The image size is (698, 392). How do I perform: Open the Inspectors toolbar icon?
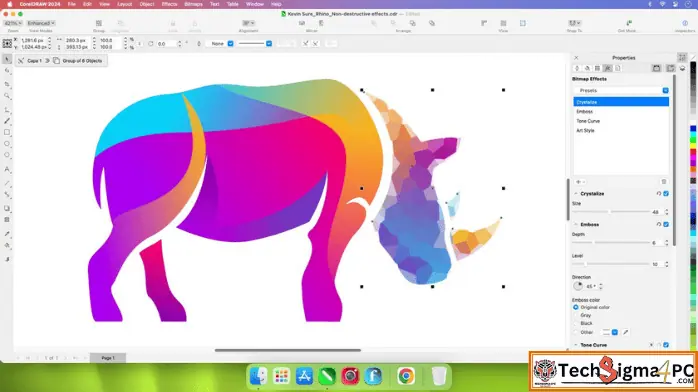pyautogui.click(x=685, y=23)
